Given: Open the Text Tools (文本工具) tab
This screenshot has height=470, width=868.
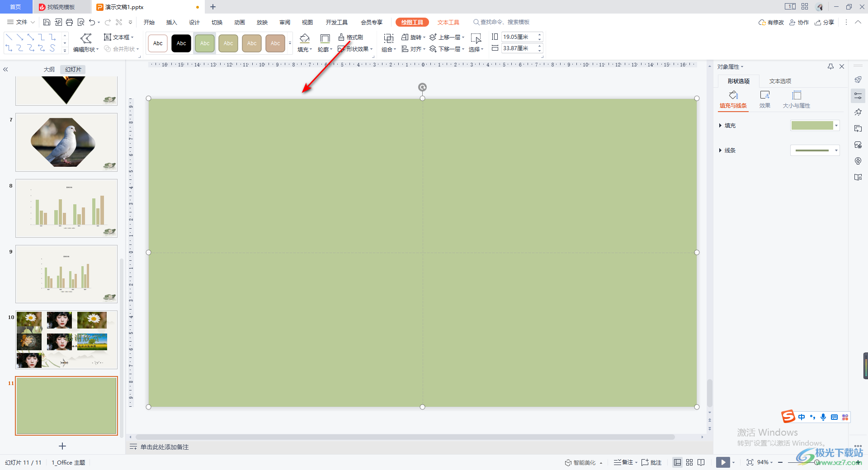Looking at the screenshot, I should point(448,22).
